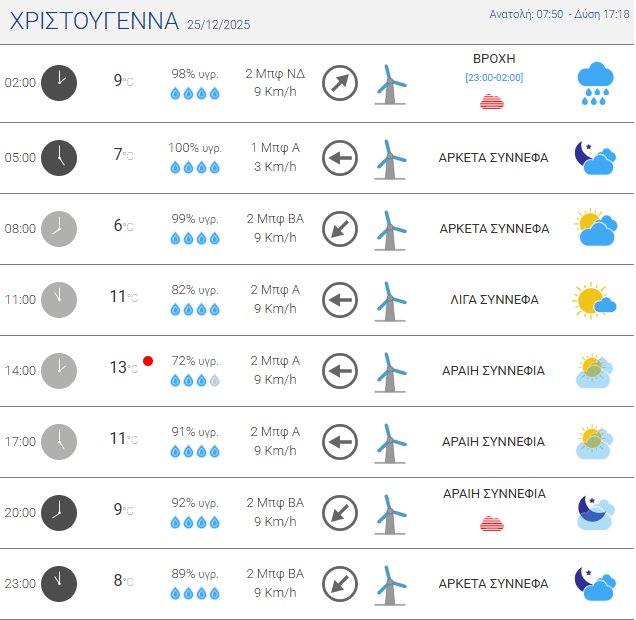The image size is (636, 620).
Task: Click the hazy sun icon at 17:00
Action: point(594,441)
